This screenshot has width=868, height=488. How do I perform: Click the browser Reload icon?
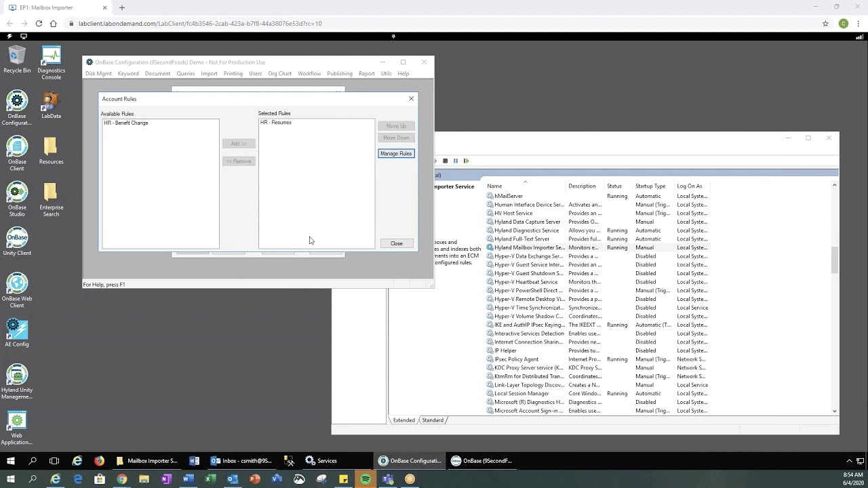(39, 23)
